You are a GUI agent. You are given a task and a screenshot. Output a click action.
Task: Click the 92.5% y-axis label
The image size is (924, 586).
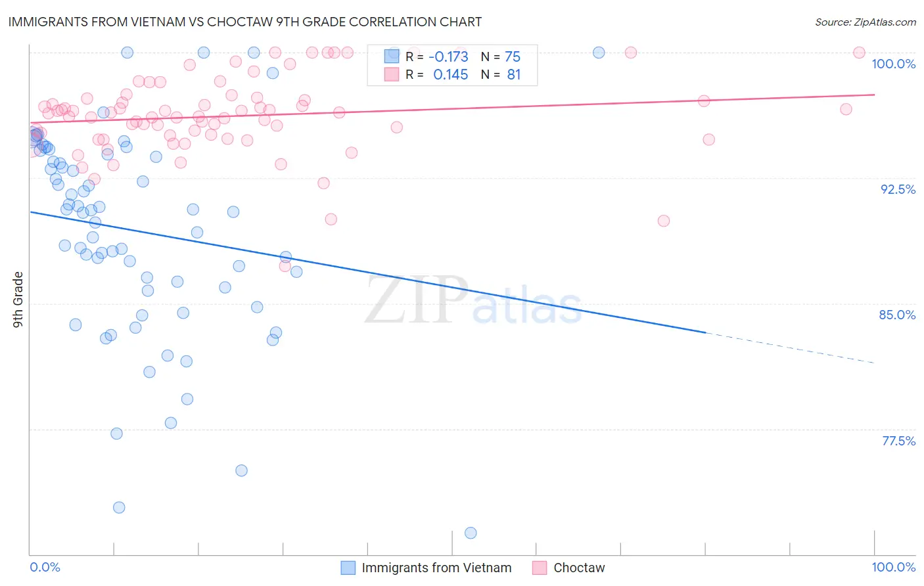click(898, 189)
